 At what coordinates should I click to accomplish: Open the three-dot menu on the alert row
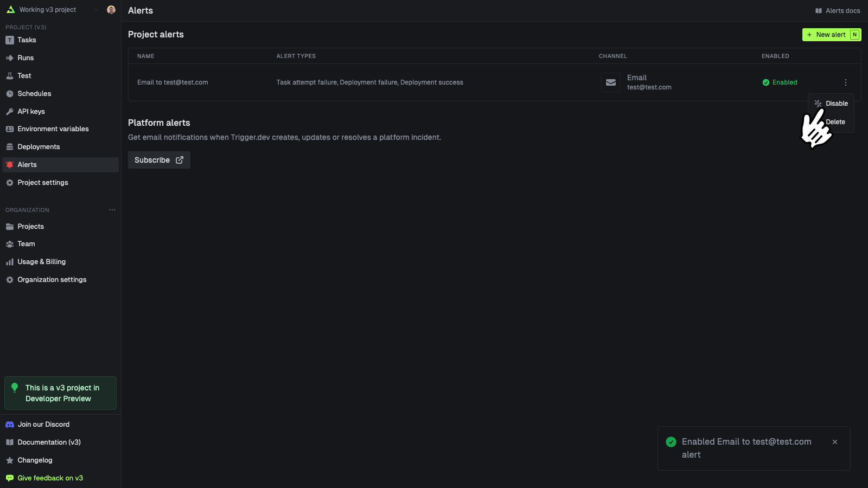845,82
